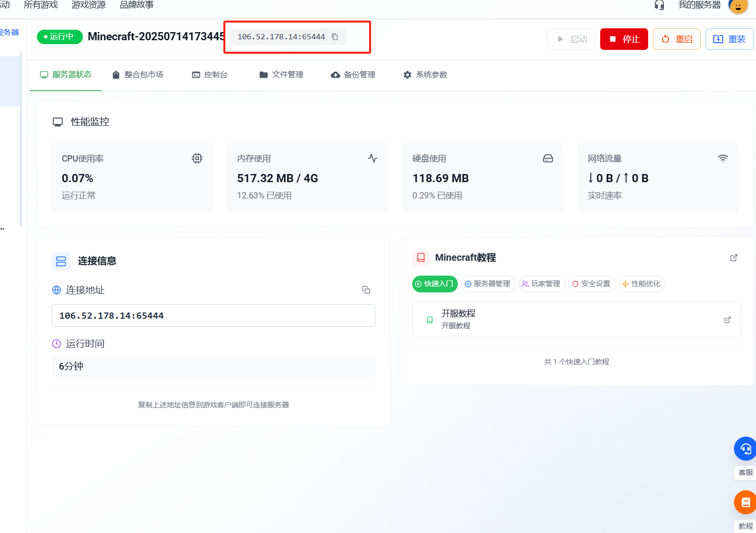The height and width of the screenshot is (533, 756).
Task: Open 游戏资源 in the top navigation
Action: point(89,5)
